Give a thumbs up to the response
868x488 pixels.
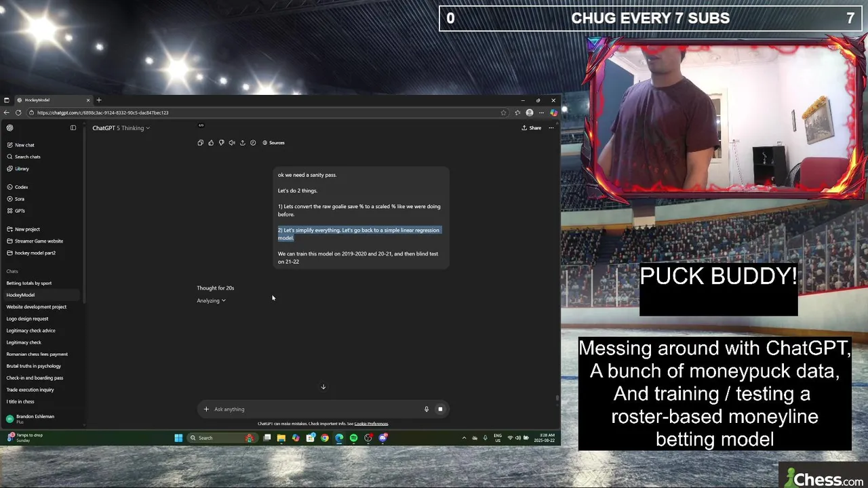[x=211, y=143]
